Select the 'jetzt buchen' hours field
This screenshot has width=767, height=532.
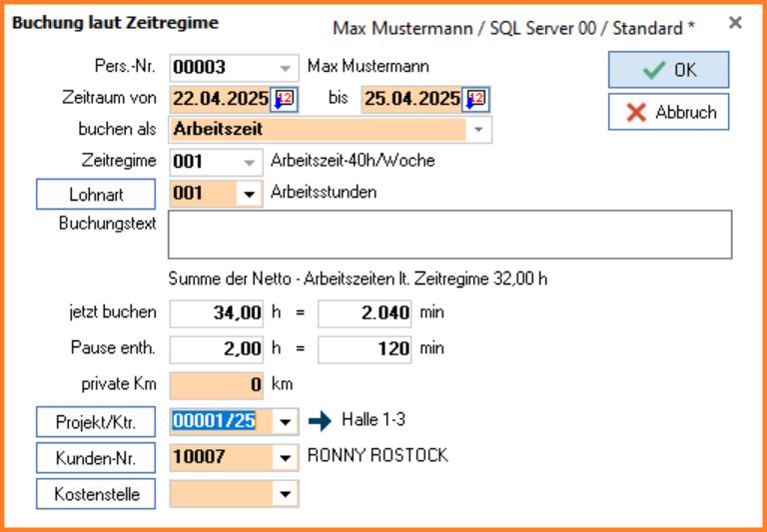click(218, 313)
